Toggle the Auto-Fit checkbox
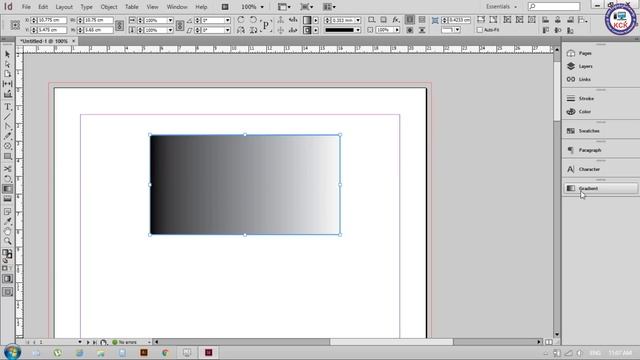 point(480,30)
